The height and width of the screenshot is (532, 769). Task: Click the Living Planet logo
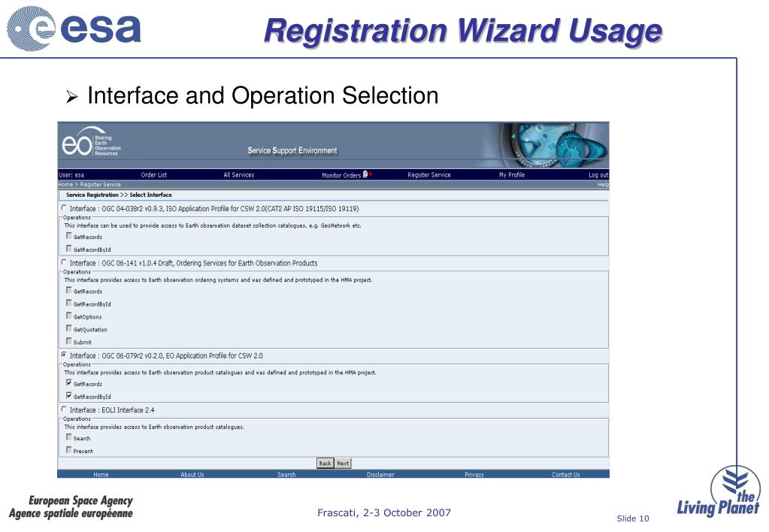pos(719,491)
